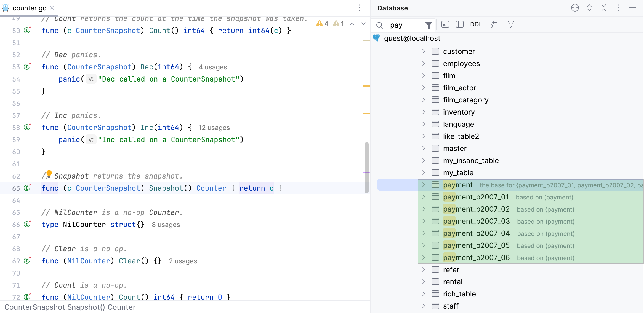Viewport: 644px width, 313px height.
Task: Select the locate-in-editor target icon in Database panel
Action: coord(575,8)
